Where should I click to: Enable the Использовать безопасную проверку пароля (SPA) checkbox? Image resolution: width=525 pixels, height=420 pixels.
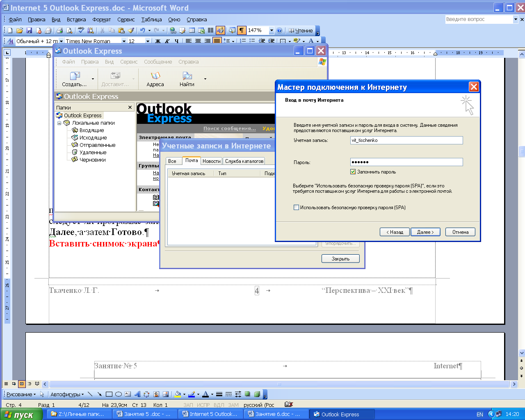tap(296, 208)
